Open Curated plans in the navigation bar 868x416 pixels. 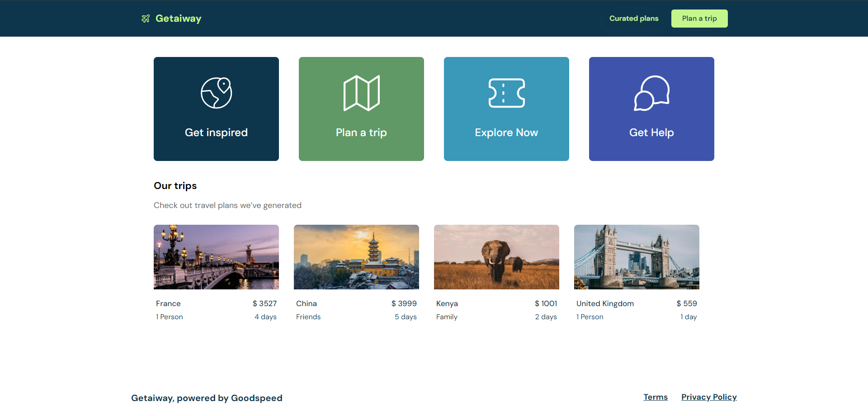(634, 19)
